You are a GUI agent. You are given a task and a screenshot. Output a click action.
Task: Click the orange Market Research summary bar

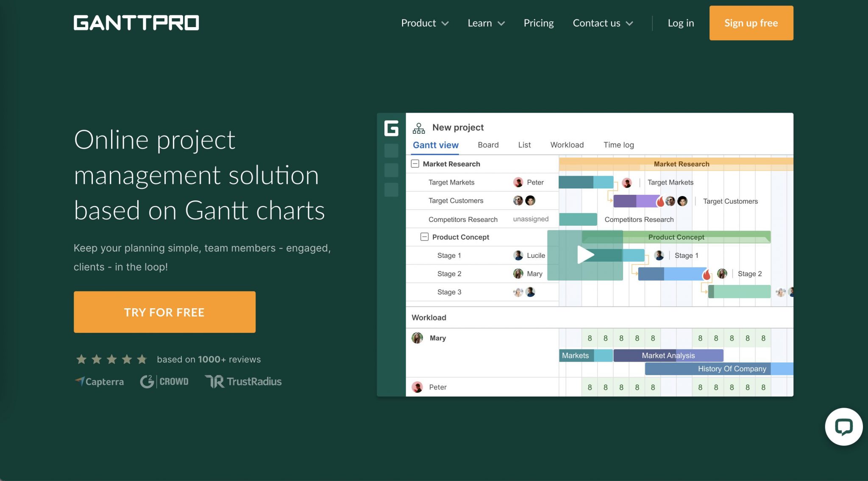click(x=676, y=164)
